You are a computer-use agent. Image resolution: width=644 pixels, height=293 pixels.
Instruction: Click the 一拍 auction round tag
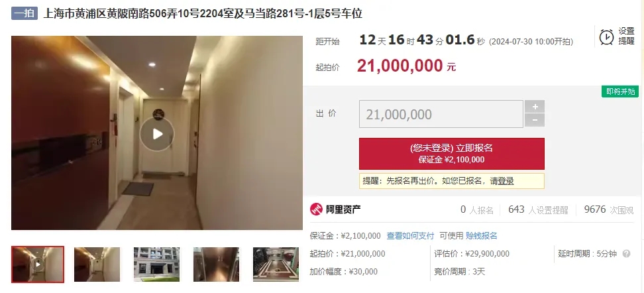[x=25, y=13]
